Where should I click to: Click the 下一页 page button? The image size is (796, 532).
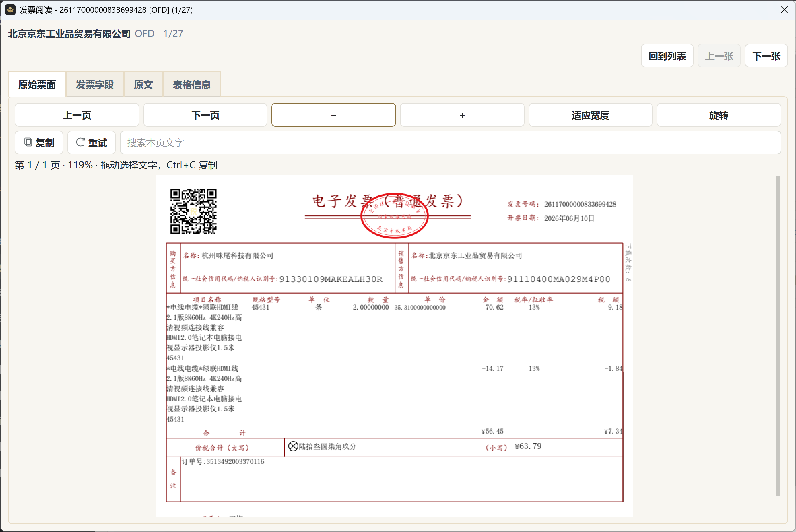[x=205, y=115]
